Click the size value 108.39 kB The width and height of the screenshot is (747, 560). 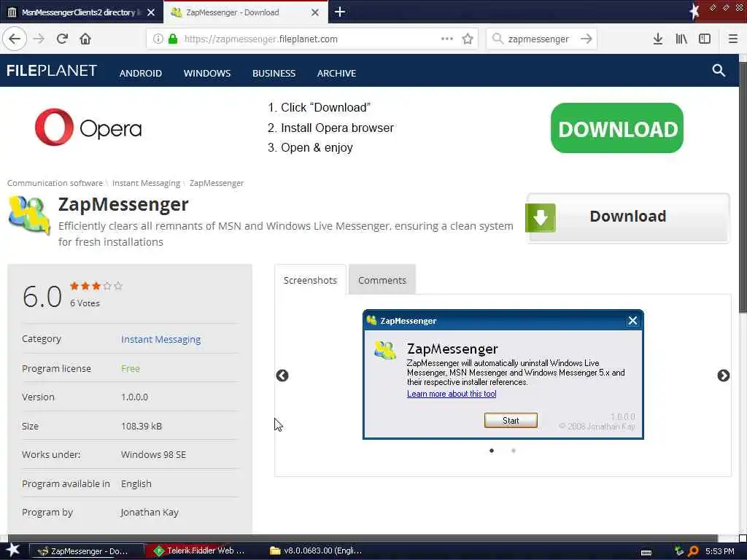click(142, 426)
